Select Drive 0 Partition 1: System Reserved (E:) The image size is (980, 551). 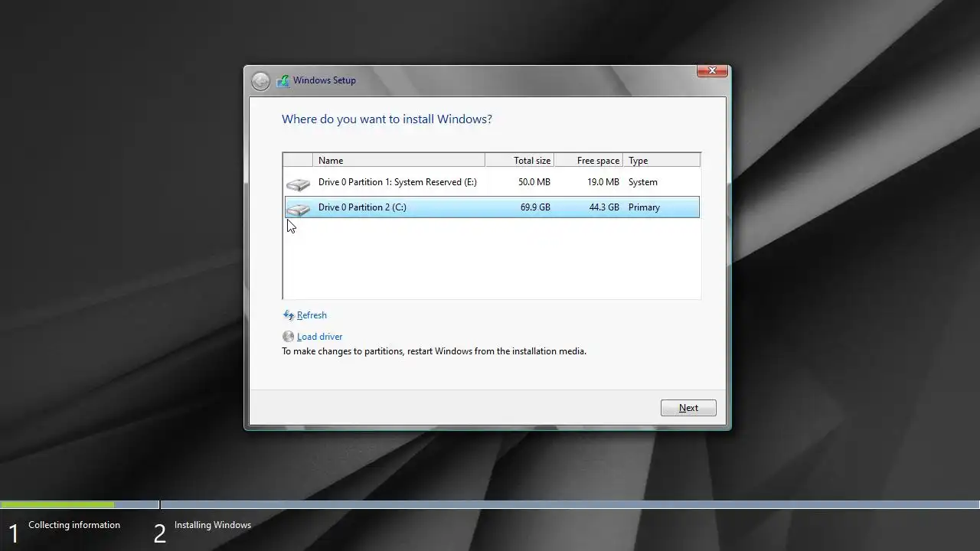coord(492,182)
